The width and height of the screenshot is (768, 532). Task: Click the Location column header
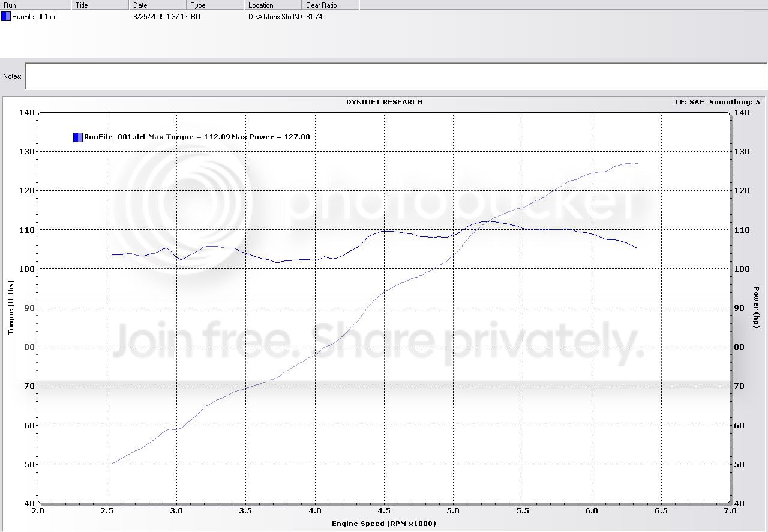[274, 5]
